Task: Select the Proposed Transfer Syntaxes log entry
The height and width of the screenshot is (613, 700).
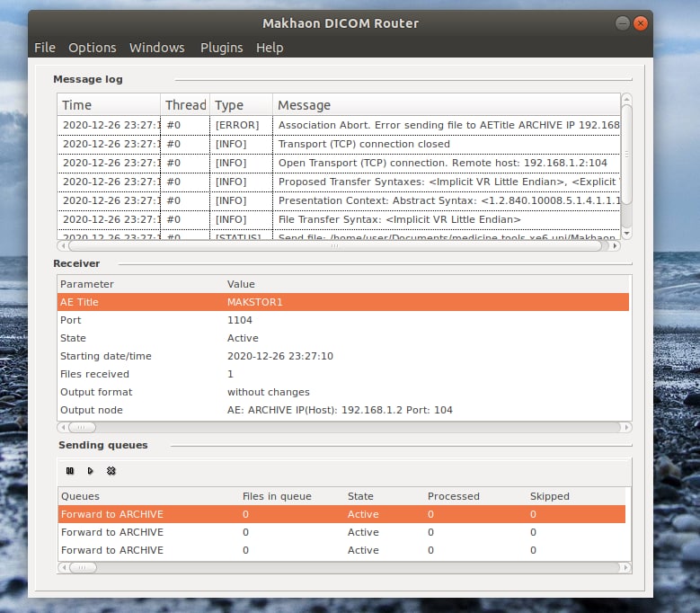Action: [339, 182]
